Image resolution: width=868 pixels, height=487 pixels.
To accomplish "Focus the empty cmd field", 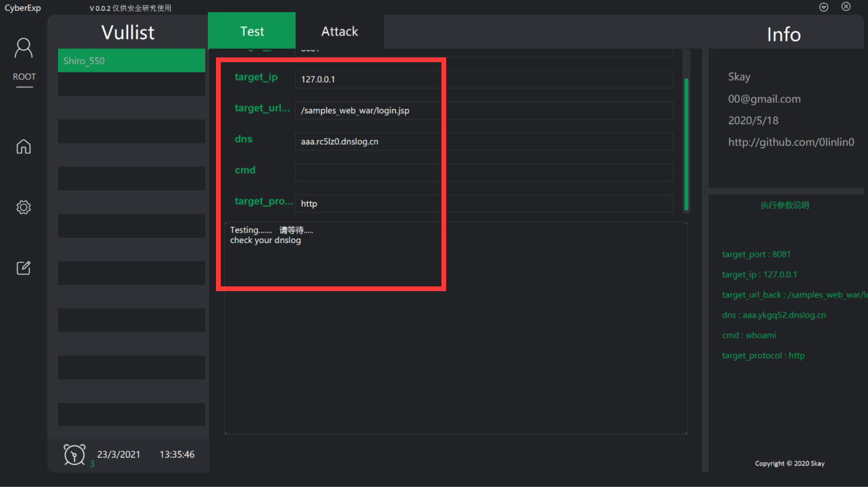I will (x=484, y=172).
